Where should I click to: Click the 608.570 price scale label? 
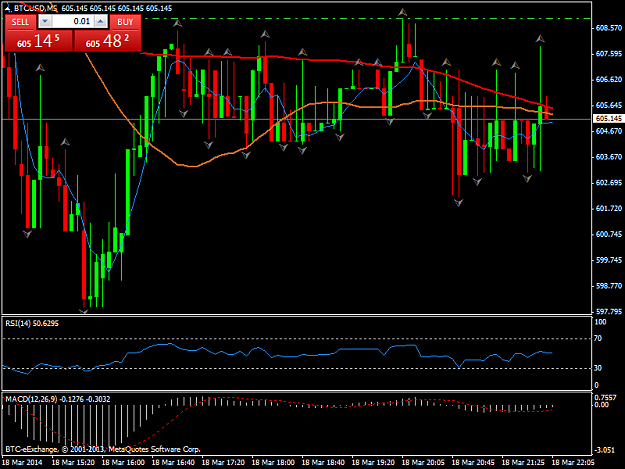[x=609, y=28]
